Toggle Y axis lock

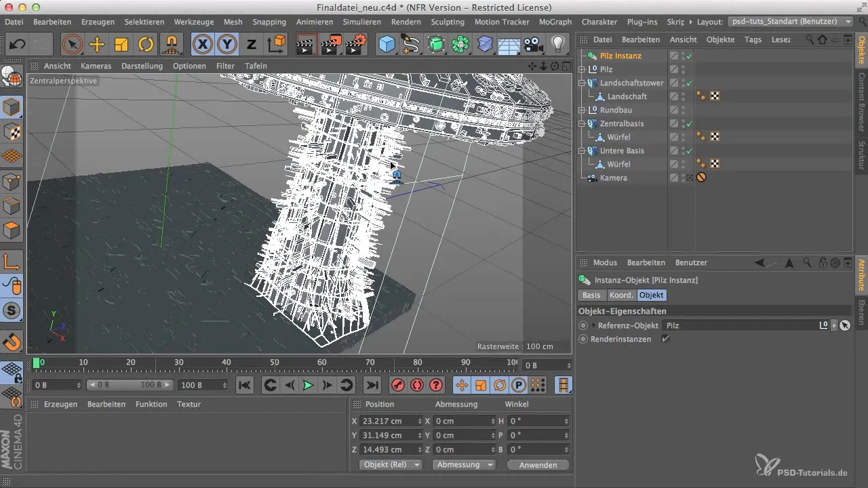(227, 45)
